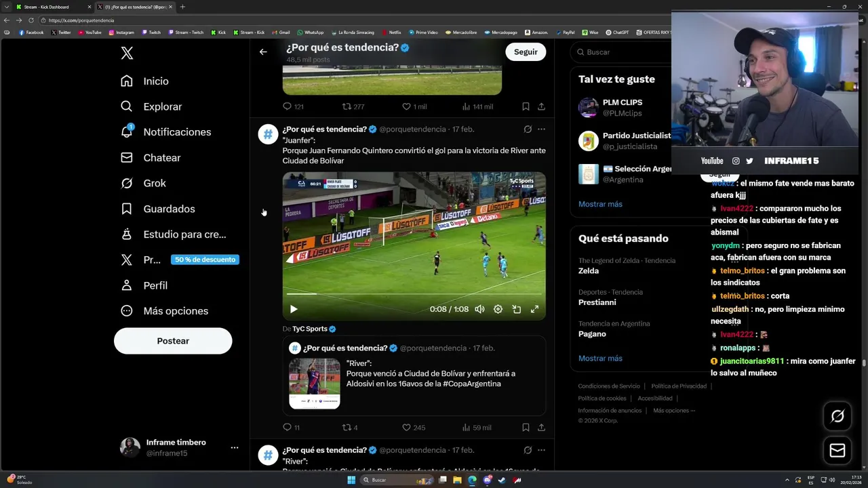
Task: Go to Perfil page
Action: 144,285
